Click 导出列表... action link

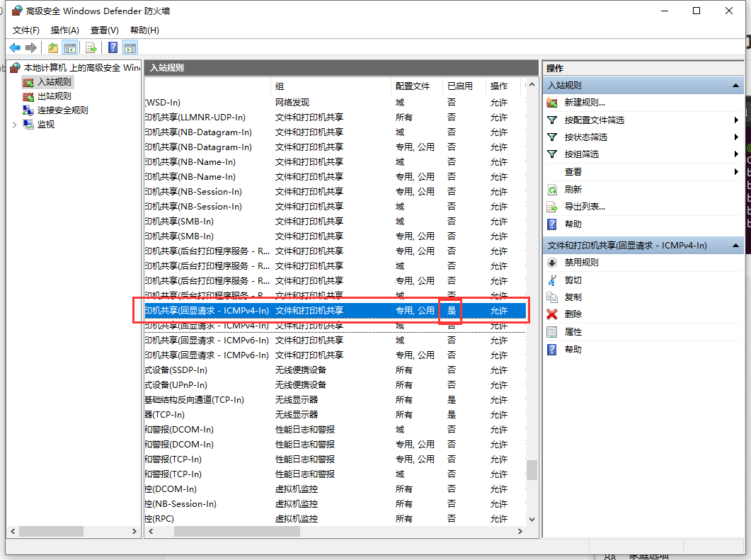pos(585,207)
